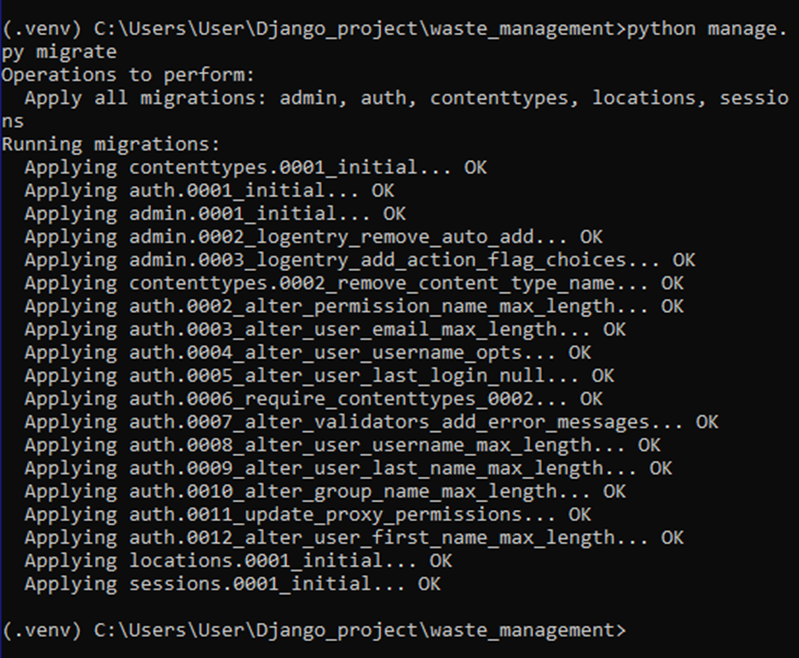Viewport: 799px width, 658px height.
Task: Click contenttypes.0002_remove_content_type_name line
Action: tap(354, 283)
